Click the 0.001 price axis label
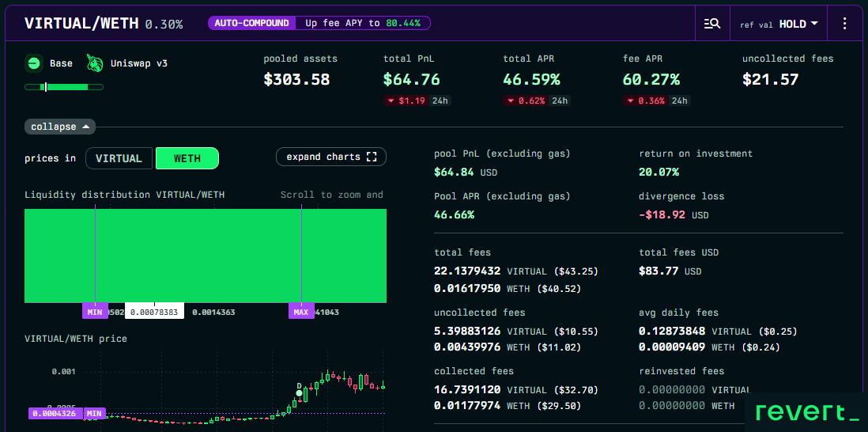The height and width of the screenshot is (432, 868). pos(64,372)
